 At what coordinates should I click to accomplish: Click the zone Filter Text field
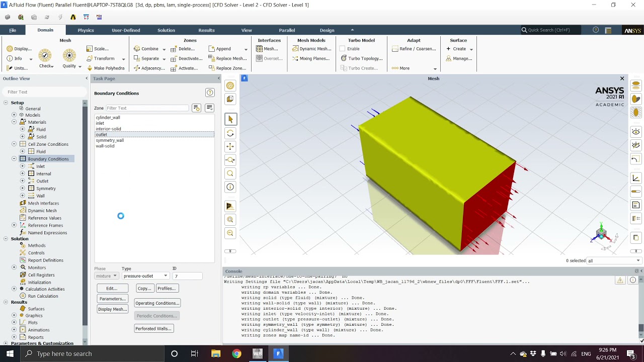click(x=147, y=108)
